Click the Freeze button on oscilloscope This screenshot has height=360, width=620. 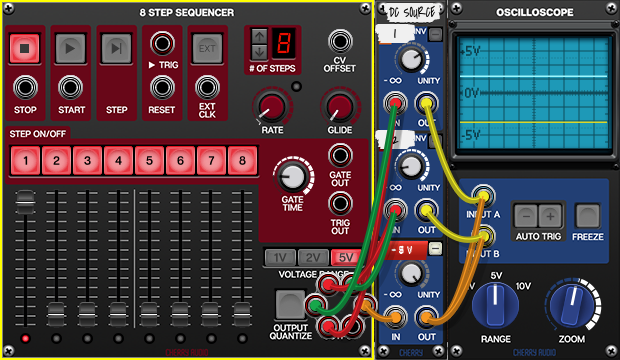(588, 216)
